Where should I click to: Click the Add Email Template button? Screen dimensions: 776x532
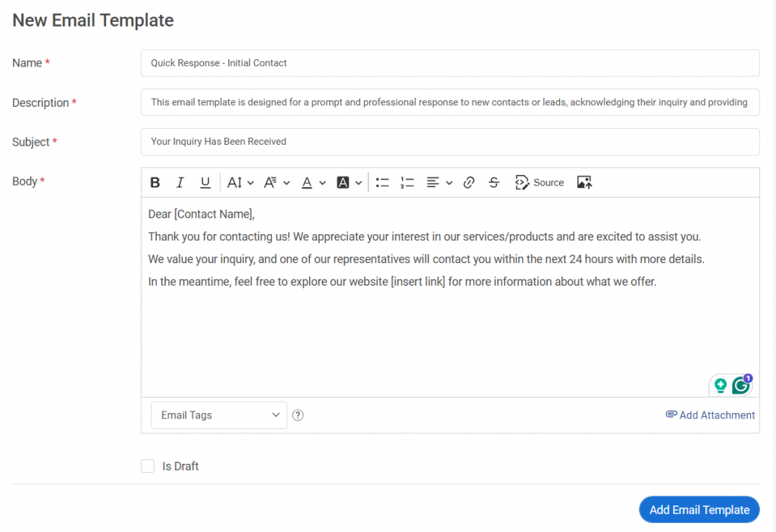(x=699, y=509)
